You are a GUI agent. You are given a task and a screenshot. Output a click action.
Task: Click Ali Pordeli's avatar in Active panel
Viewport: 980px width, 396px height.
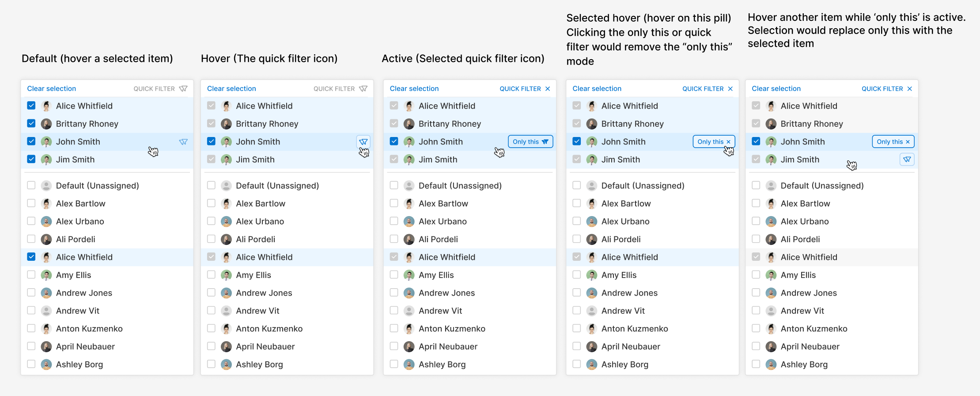[x=409, y=239]
